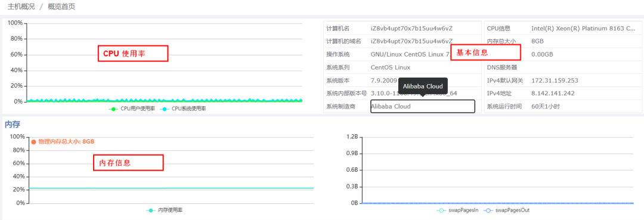Click the red 基本信息 annotation box

(x=485, y=52)
